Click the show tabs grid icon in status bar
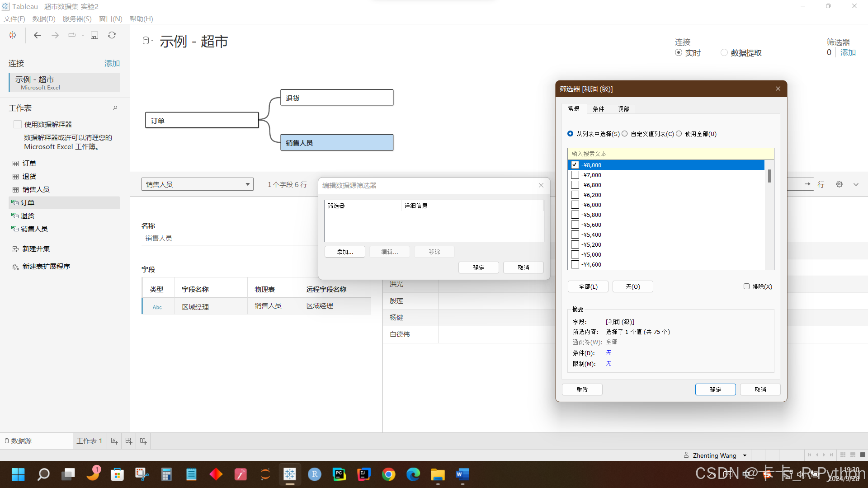Image resolution: width=868 pixels, height=488 pixels. click(x=843, y=455)
